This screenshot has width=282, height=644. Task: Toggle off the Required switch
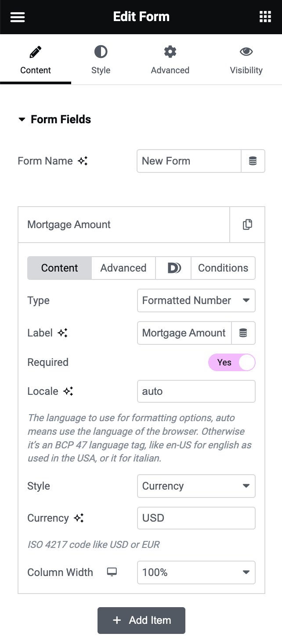click(232, 362)
